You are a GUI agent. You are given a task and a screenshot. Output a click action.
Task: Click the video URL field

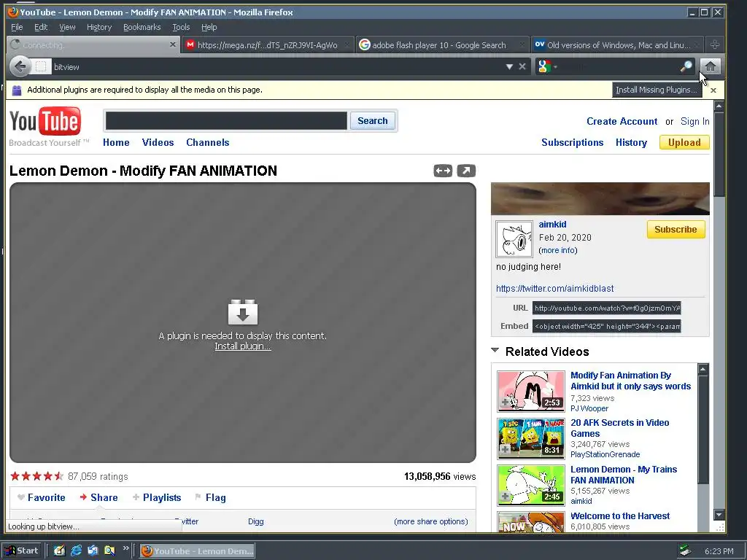click(x=606, y=308)
